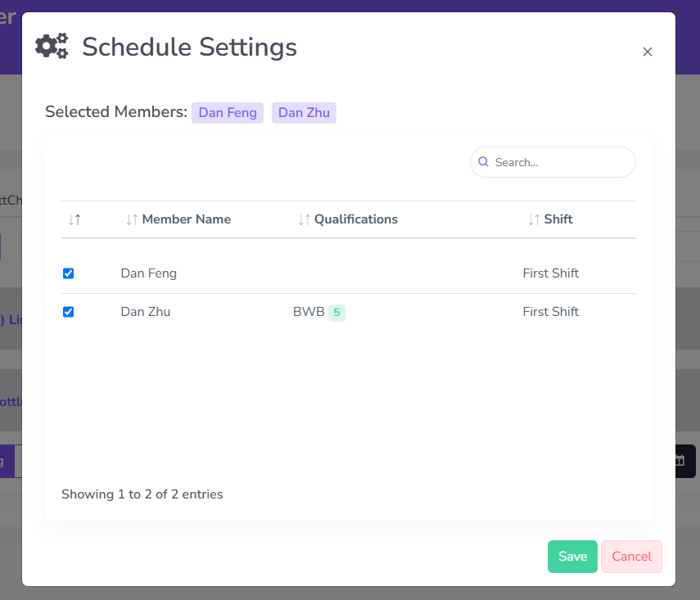Click the calendar icon behind the dialog
The image size is (700, 600).
click(x=680, y=461)
